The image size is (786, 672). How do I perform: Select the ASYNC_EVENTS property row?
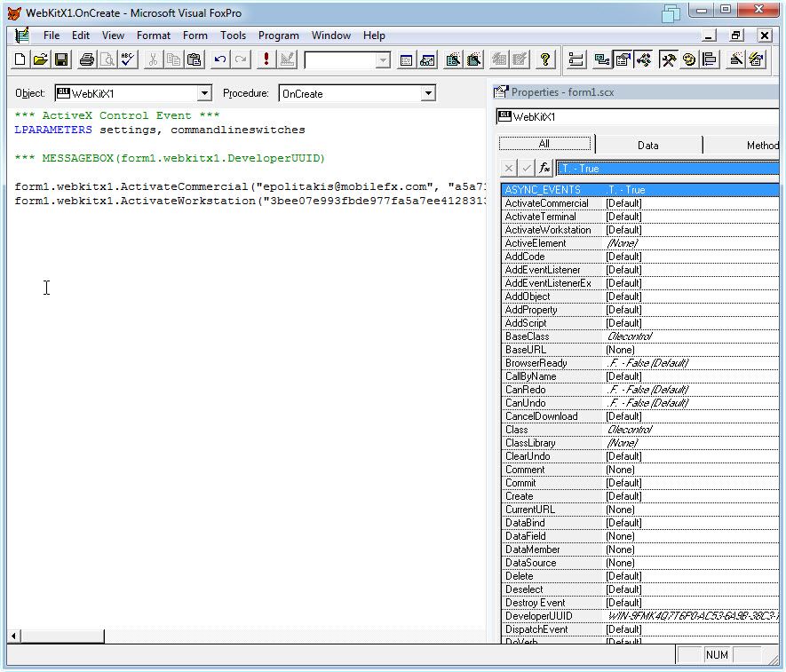[640, 190]
